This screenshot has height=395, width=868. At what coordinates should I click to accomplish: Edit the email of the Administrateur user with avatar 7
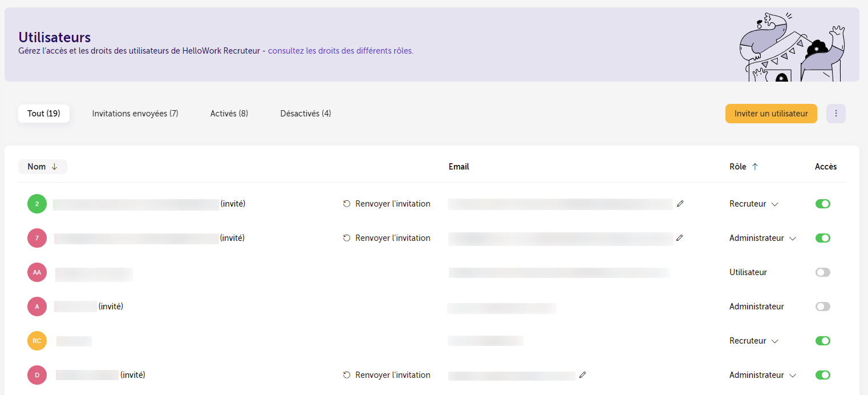tap(679, 237)
